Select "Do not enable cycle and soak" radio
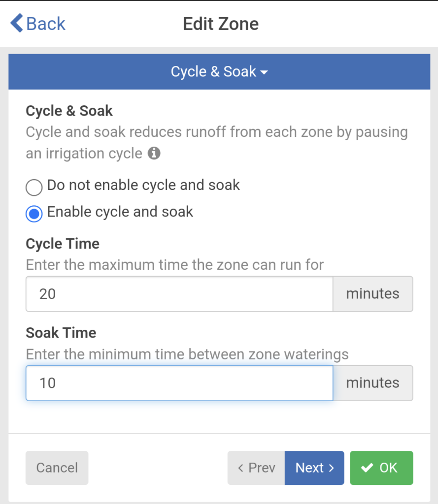438x504 pixels. point(34,187)
